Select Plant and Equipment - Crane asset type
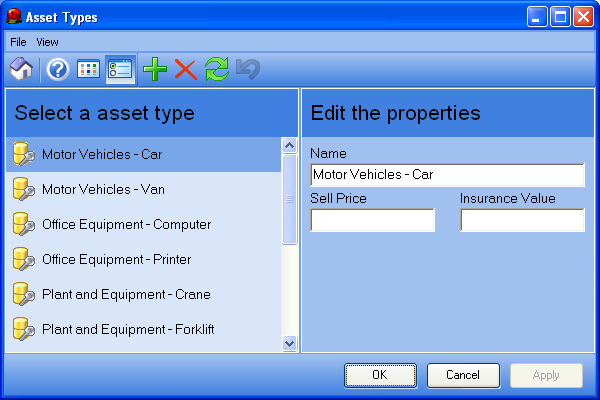Viewport: 600px width, 400px height. click(x=143, y=294)
